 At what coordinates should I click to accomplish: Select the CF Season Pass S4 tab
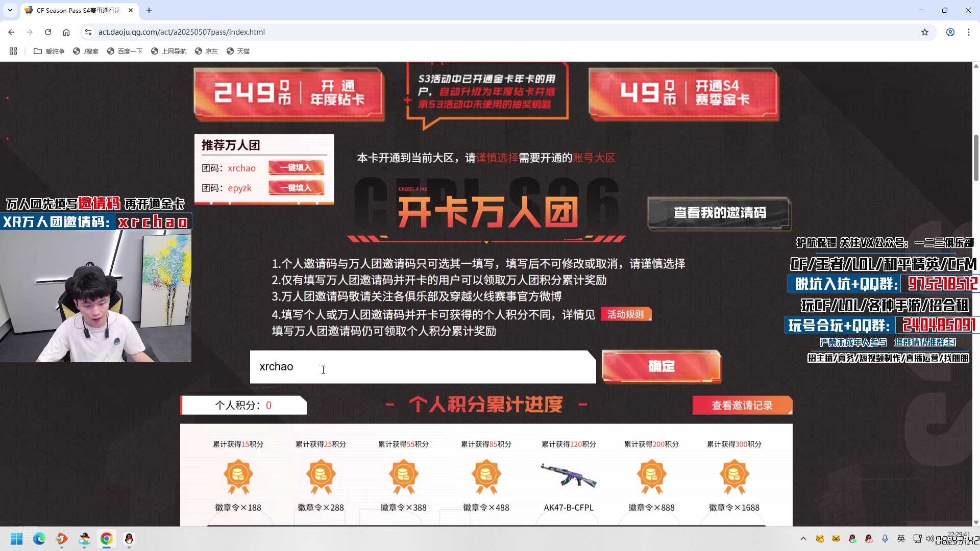pos(79,10)
